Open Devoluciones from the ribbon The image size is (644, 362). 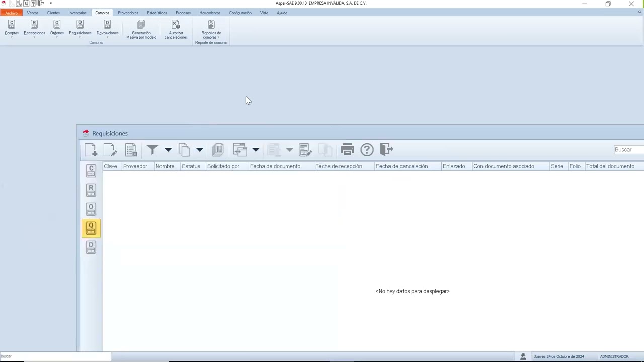point(107,28)
